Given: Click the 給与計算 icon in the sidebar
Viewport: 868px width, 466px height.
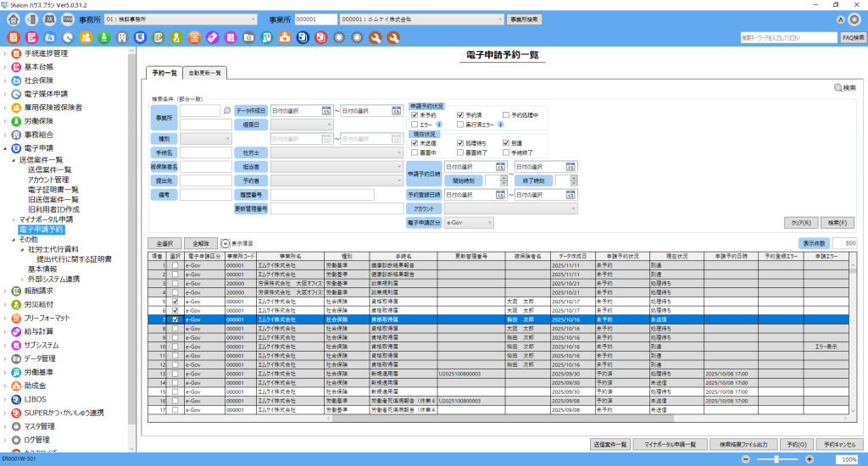Looking at the screenshot, I should pos(17,331).
